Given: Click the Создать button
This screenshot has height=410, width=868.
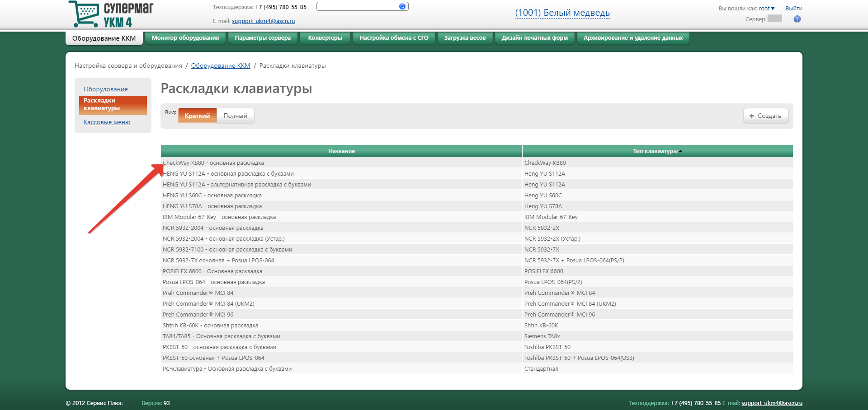Looking at the screenshot, I should click(766, 116).
